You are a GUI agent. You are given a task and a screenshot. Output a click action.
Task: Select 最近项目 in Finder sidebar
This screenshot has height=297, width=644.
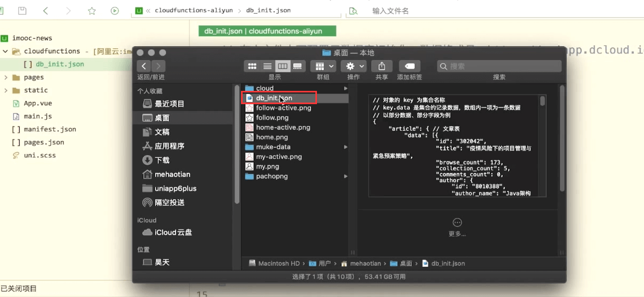point(169,104)
